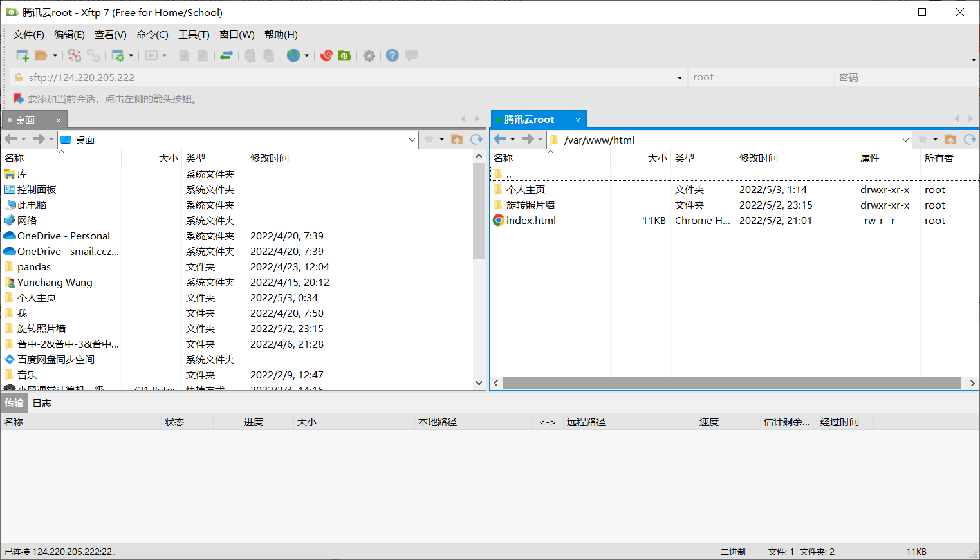Refresh the remote pane
The height and width of the screenshot is (560, 980).
tap(970, 139)
